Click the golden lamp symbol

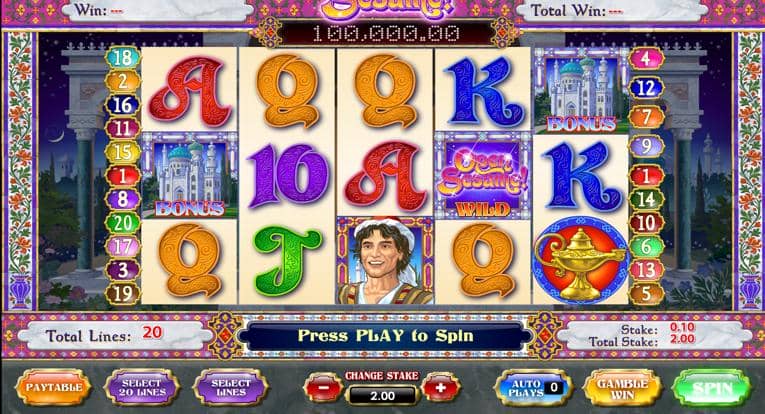580,260
